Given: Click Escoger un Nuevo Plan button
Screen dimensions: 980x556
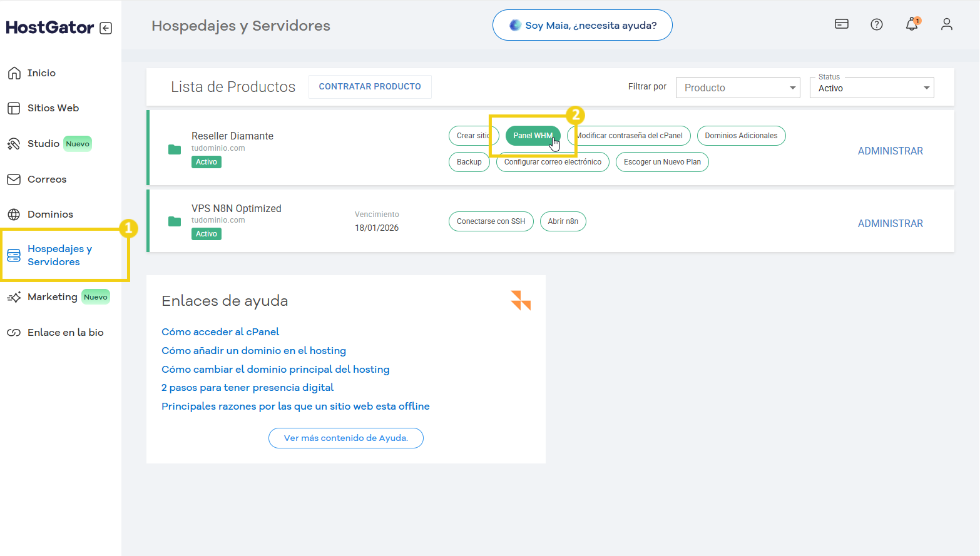Looking at the screenshot, I should click(662, 162).
